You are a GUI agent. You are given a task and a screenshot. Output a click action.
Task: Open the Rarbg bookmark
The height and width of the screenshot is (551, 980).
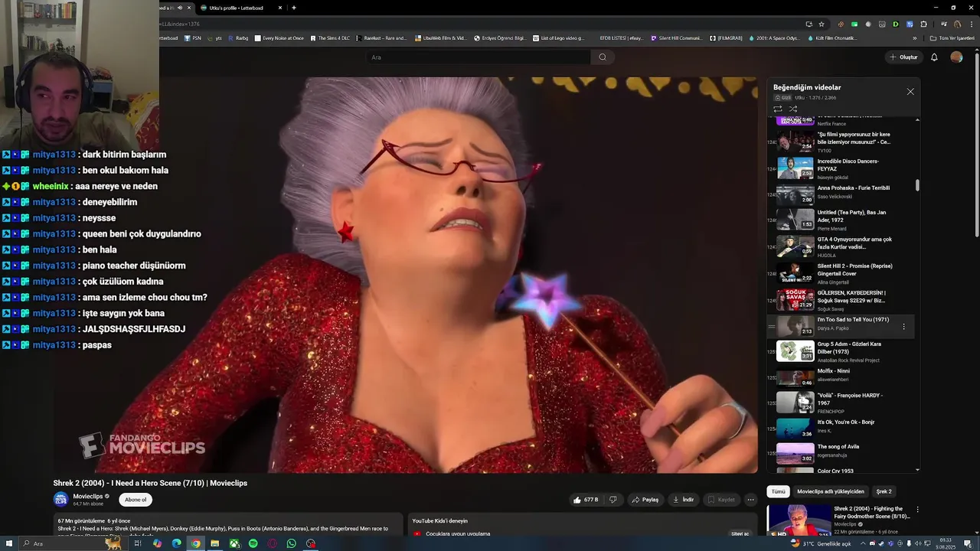(x=238, y=37)
